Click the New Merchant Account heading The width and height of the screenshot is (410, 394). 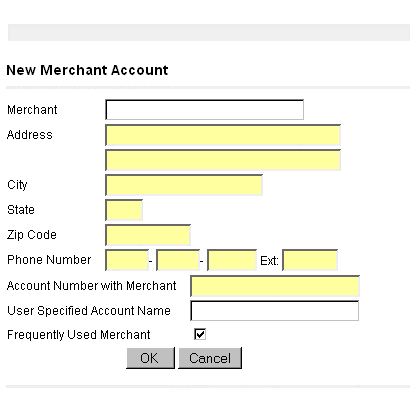tap(87, 70)
